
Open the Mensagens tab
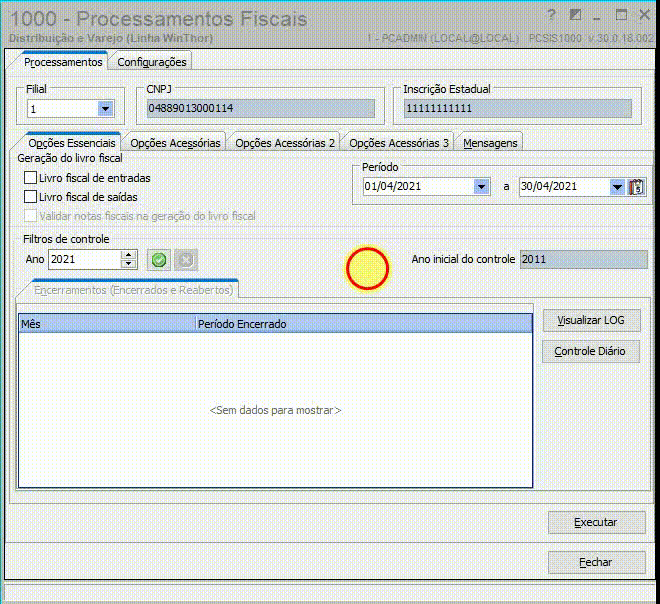490,143
